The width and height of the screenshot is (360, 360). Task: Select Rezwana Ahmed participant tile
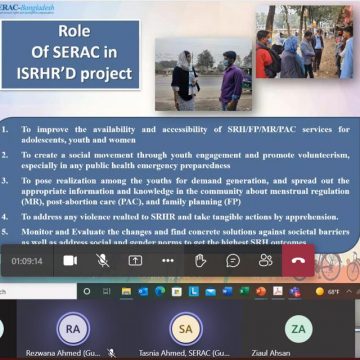point(73,333)
